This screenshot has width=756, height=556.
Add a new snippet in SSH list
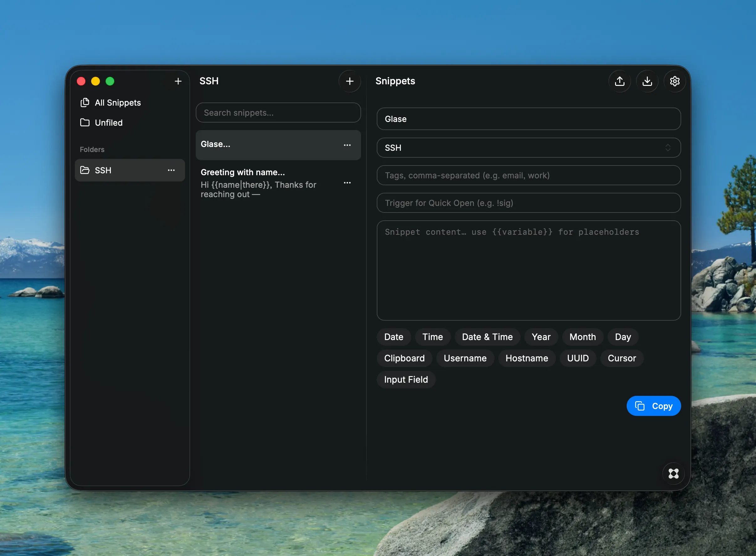(x=350, y=81)
